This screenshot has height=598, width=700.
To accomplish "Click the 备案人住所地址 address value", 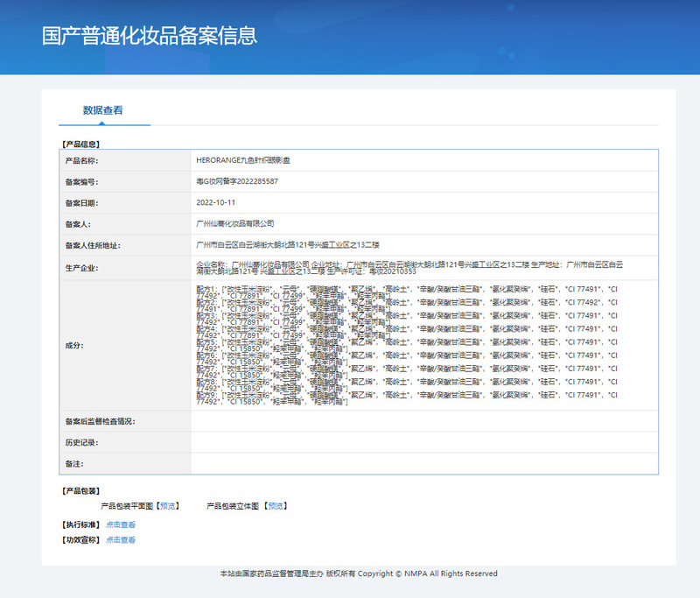I will [x=287, y=245].
